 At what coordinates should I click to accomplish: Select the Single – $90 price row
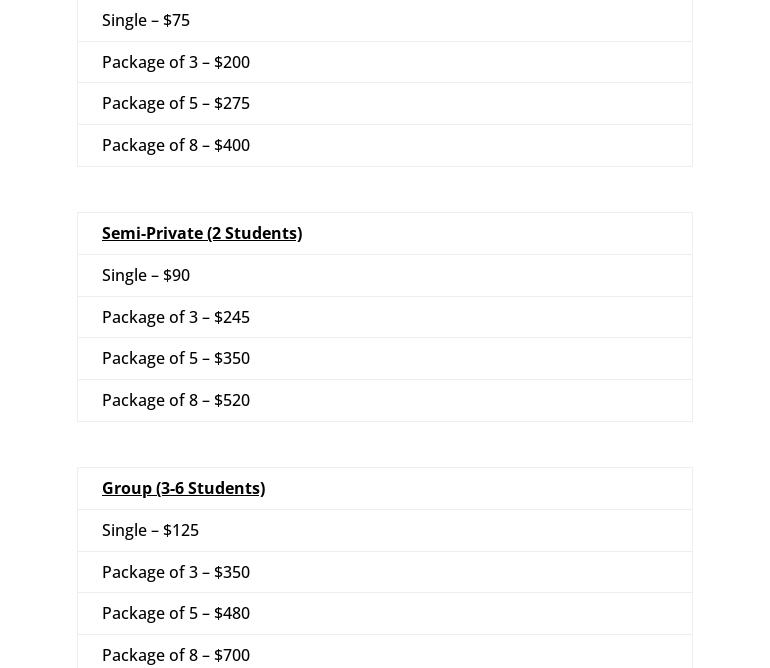click(385, 276)
